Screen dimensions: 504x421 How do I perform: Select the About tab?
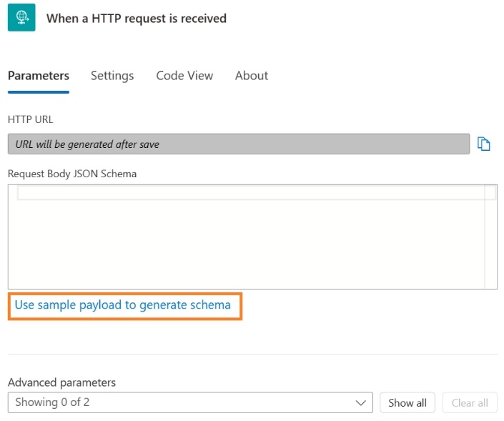click(x=252, y=76)
